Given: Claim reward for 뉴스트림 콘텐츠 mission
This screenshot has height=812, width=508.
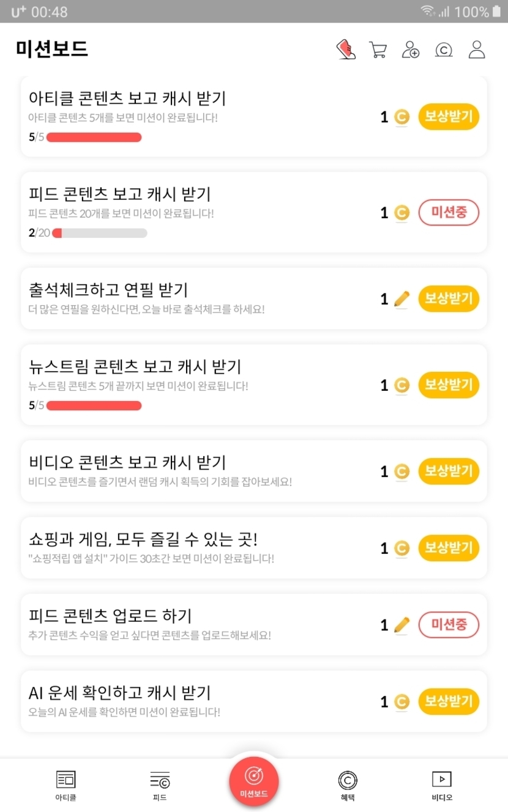Looking at the screenshot, I should (449, 385).
